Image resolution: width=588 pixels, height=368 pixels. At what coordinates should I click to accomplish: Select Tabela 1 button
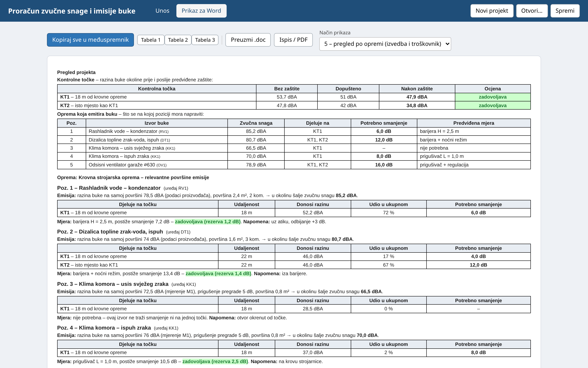(151, 40)
